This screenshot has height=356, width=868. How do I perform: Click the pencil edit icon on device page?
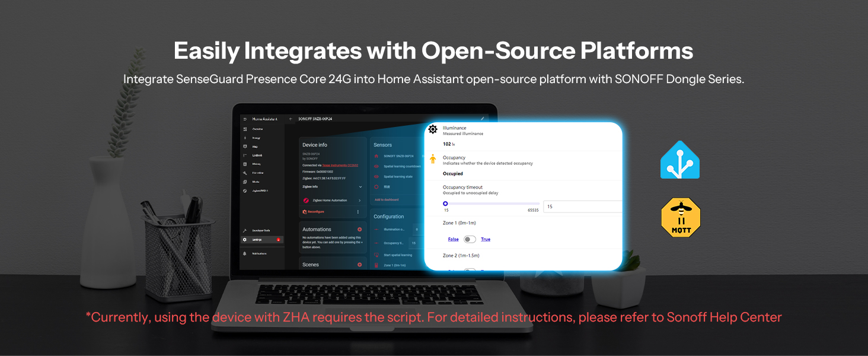(x=482, y=119)
